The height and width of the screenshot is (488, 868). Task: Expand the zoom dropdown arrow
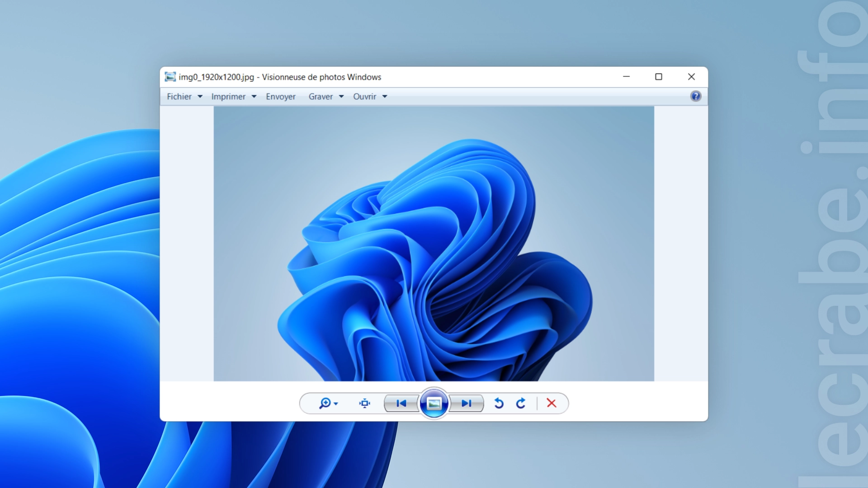point(336,404)
